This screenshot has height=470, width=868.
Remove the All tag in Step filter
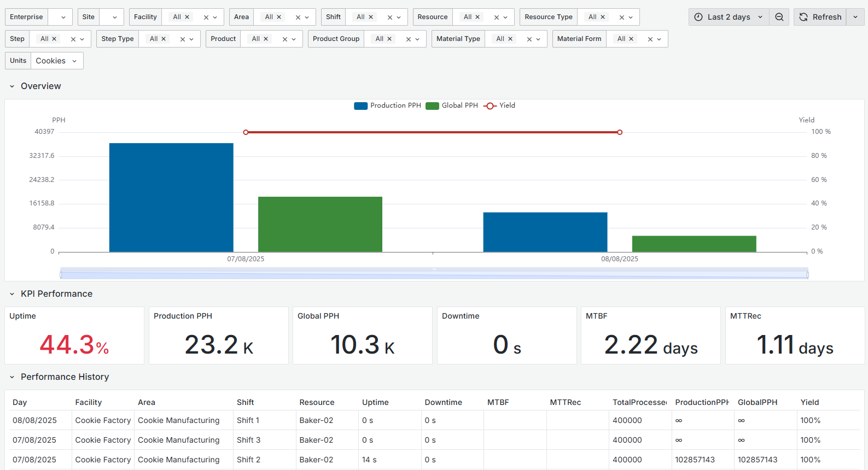[x=54, y=39]
